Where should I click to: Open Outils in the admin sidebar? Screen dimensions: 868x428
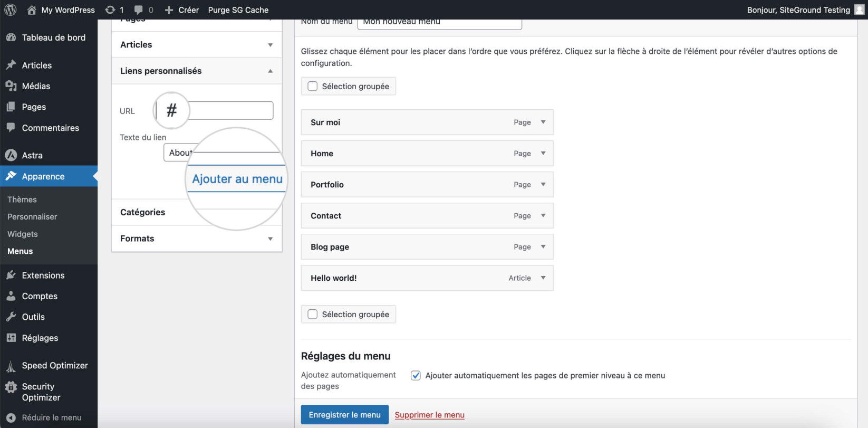(x=33, y=317)
